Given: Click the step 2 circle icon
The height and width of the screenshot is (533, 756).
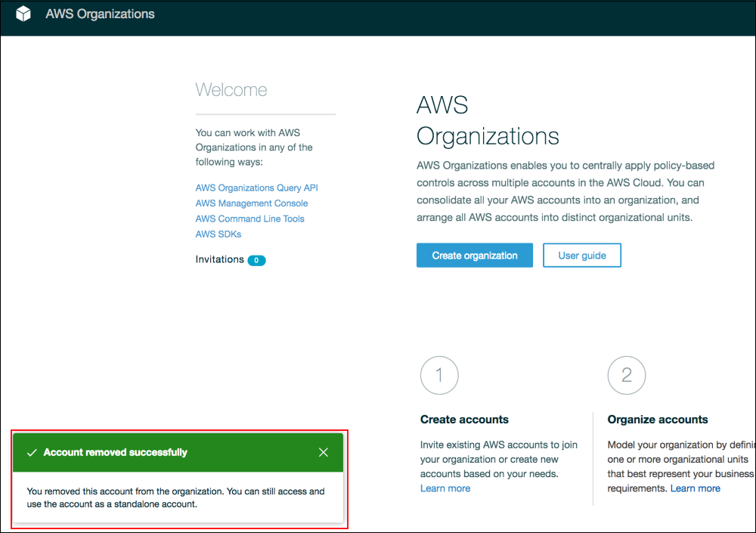Looking at the screenshot, I should tap(626, 375).
